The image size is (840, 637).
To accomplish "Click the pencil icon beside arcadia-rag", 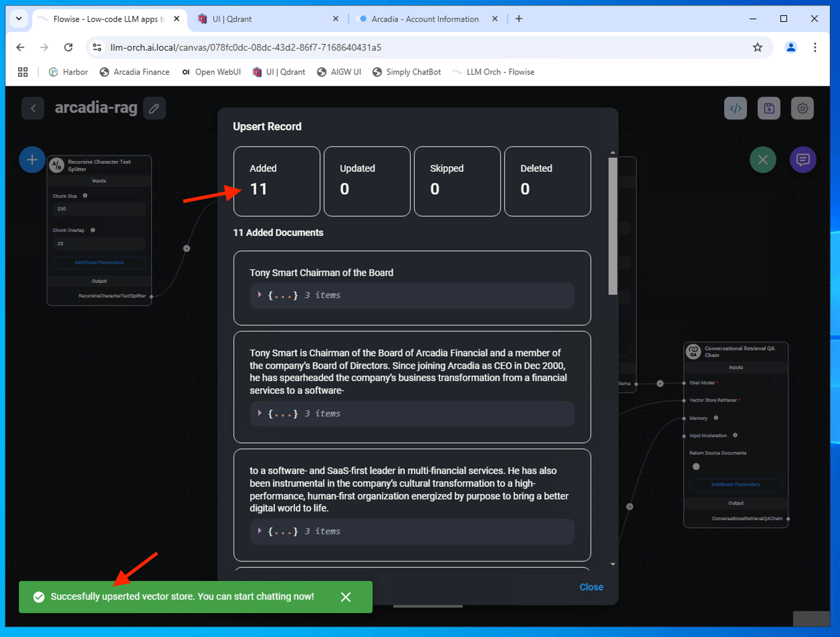I will (x=154, y=109).
